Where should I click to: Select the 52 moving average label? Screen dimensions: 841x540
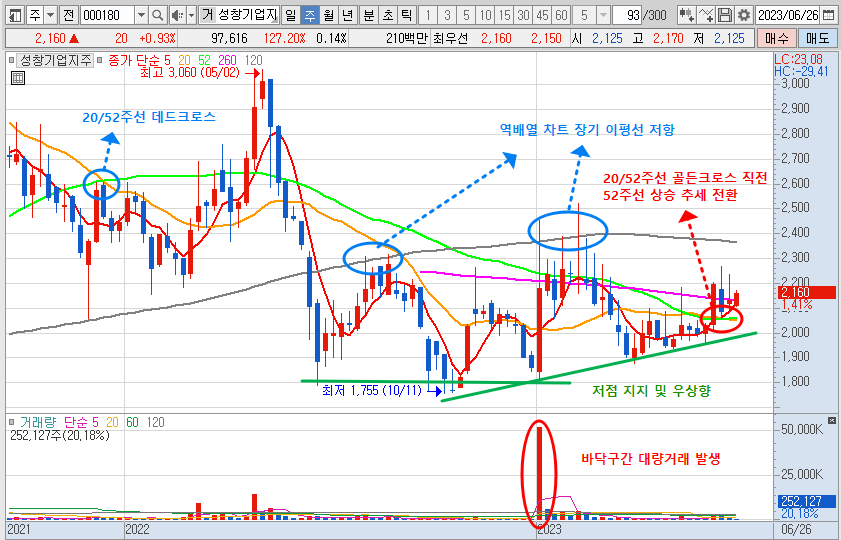tap(204, 61)
